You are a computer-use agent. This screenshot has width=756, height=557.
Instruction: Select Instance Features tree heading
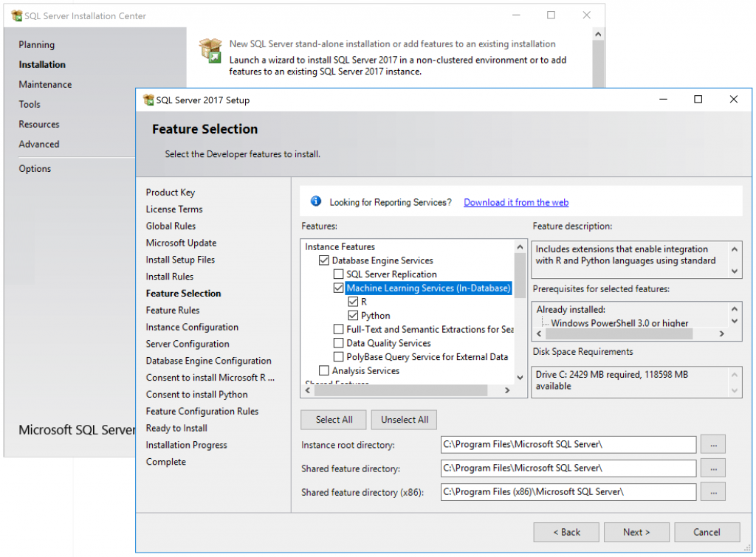(x=340, y=246)
